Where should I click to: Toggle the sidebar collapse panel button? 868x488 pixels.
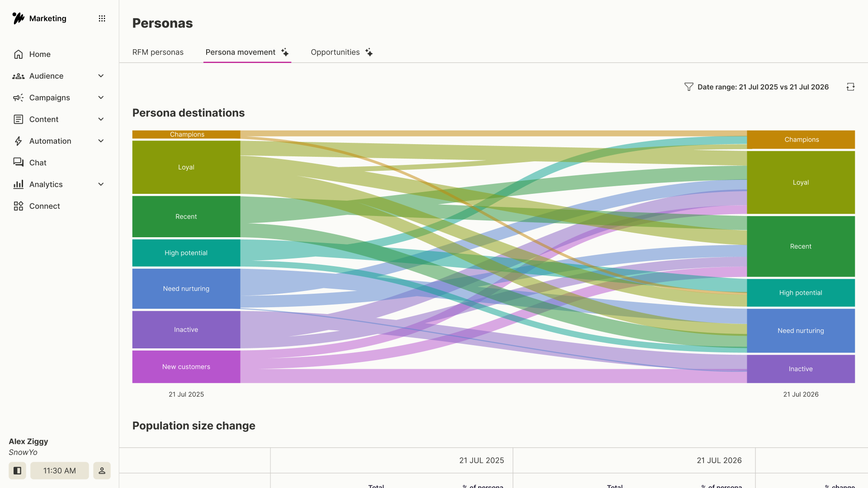coord(17,470)
